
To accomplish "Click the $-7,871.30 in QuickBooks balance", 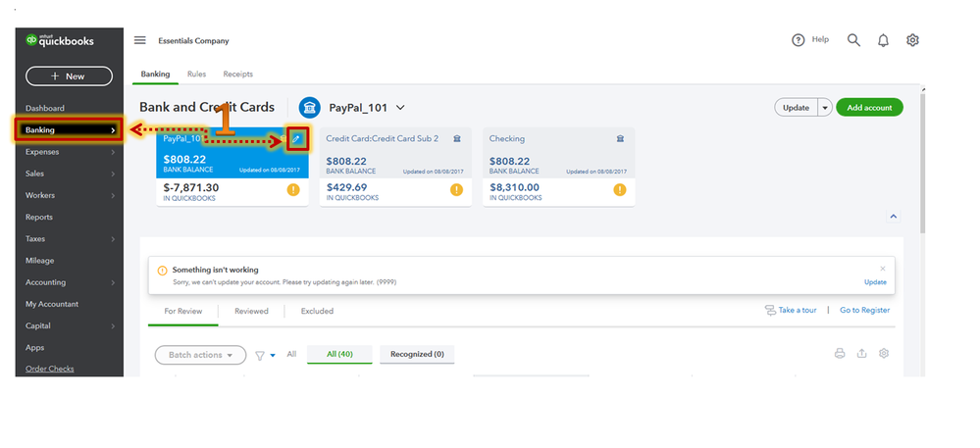I will point(191,187).
